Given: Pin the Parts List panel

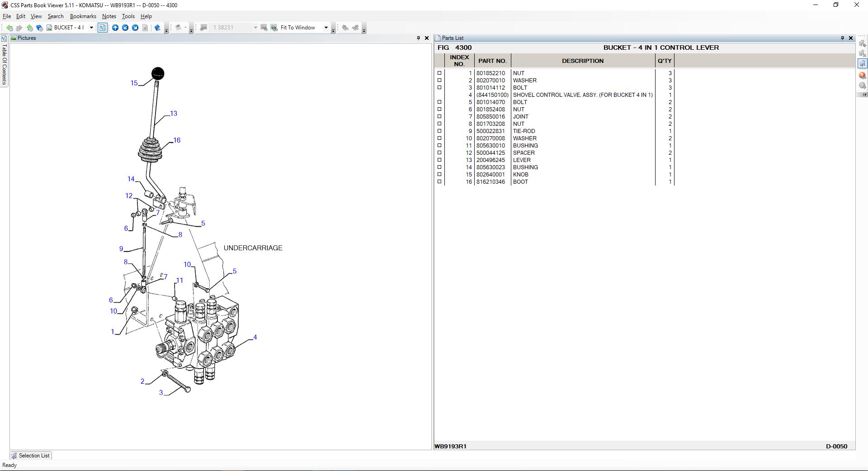Looking at the screenshot, I should coord(842,38).
